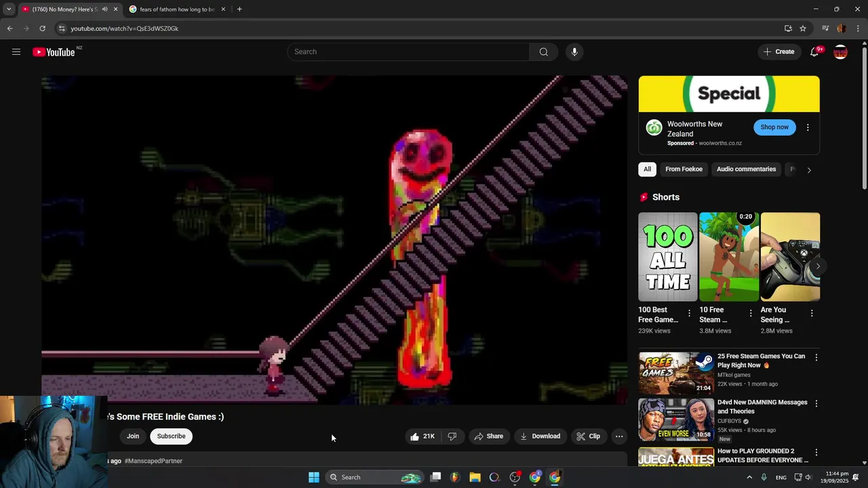Click the address bar URL

pos(125,28)
